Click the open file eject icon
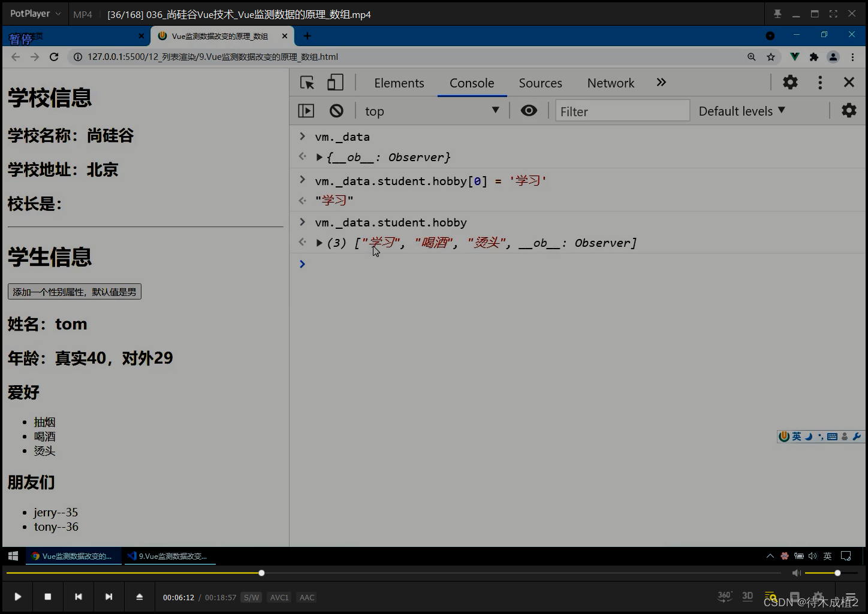The width and height of the screenshot is (868, 614). pos(139,597)
